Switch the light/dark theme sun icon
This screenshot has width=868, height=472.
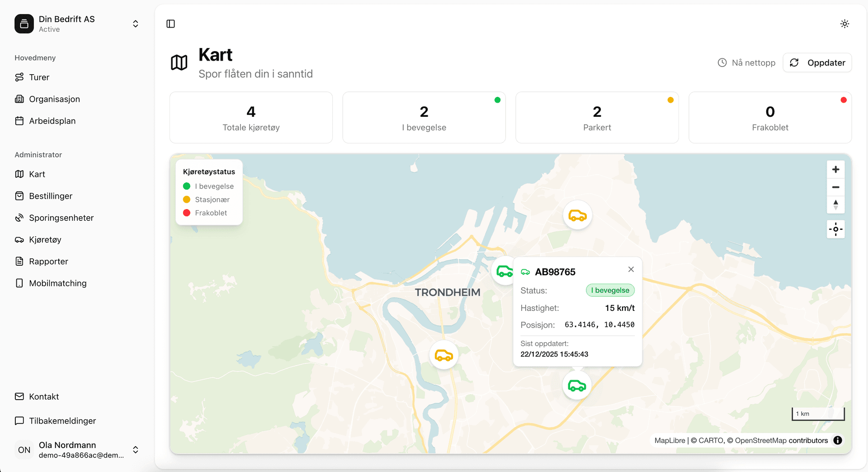(844, 24)
